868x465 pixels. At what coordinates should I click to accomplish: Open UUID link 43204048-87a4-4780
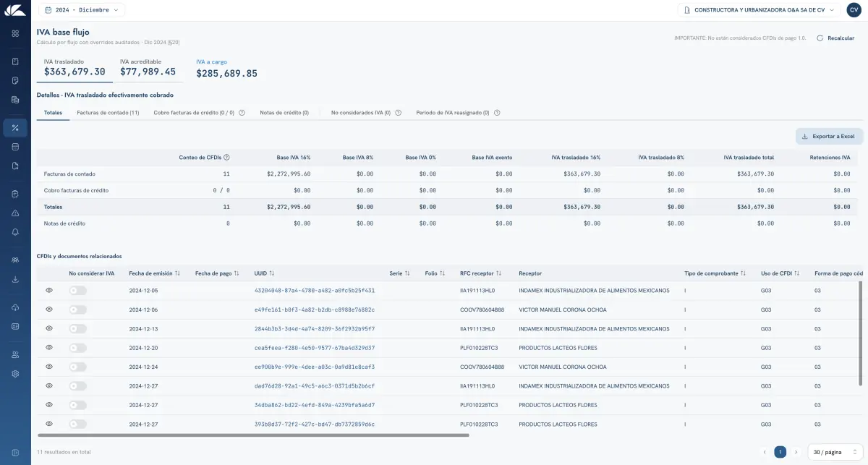(x=315, y=291)
